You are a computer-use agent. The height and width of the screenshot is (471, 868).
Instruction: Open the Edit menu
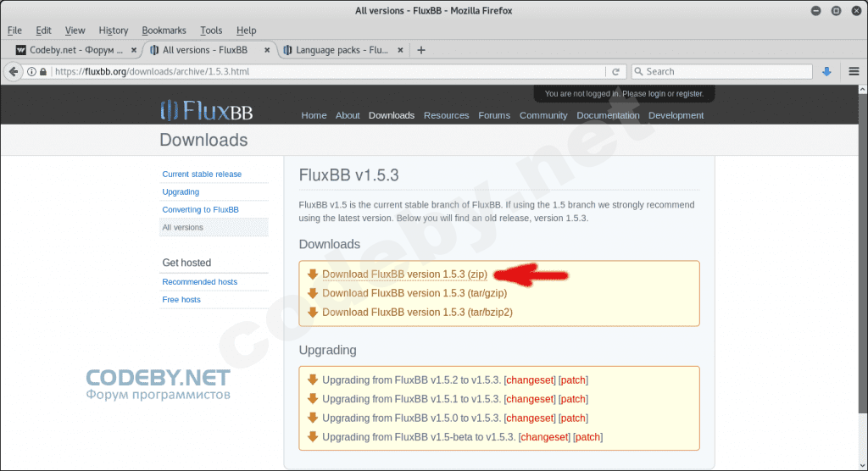tap(43, 30)
